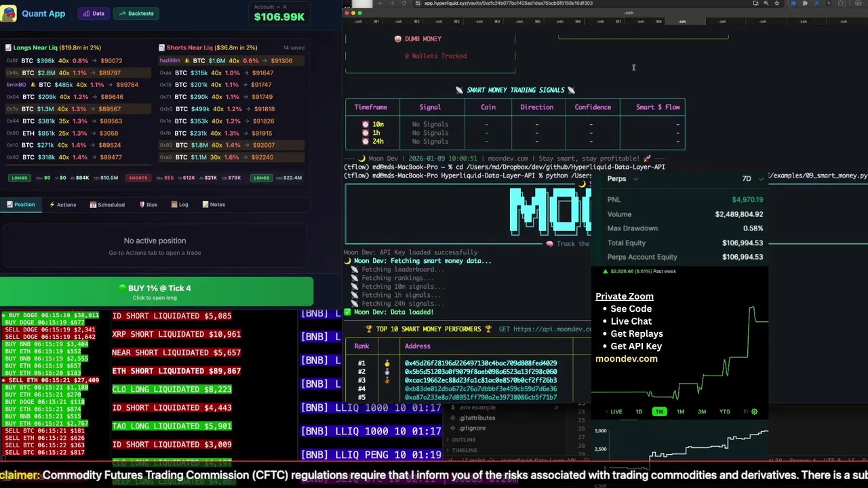The width and height of the screenshot is (868, 488).
Task: Open the .gitignore file in the editor
Action: 472,428
